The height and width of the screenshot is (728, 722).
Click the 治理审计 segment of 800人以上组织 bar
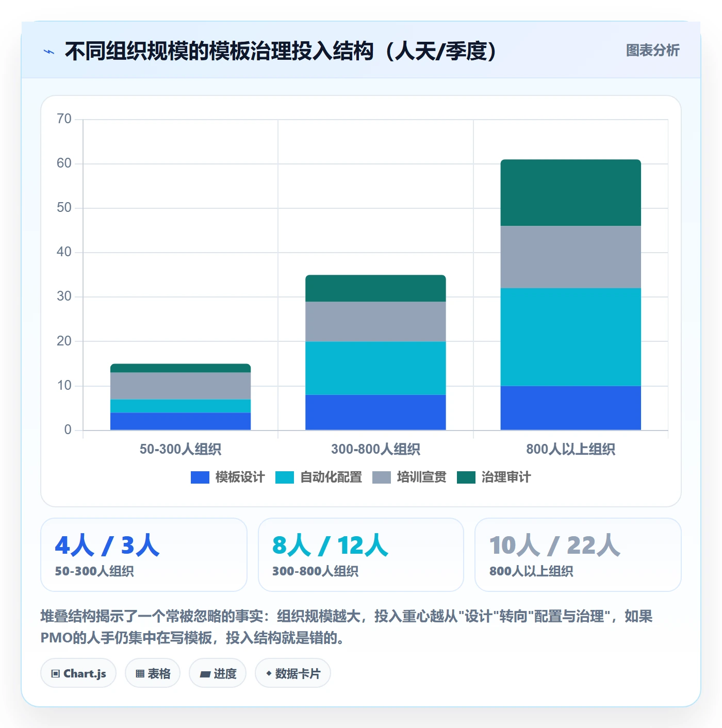pos(571,193)
